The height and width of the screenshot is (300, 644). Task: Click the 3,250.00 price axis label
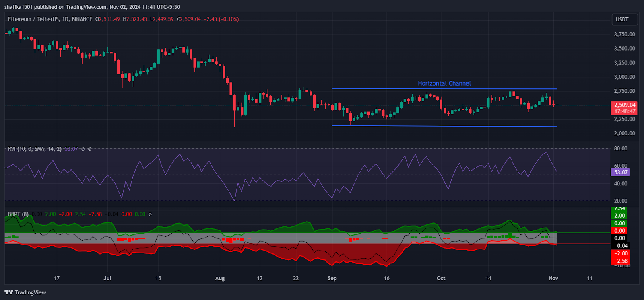pos(624,62)
